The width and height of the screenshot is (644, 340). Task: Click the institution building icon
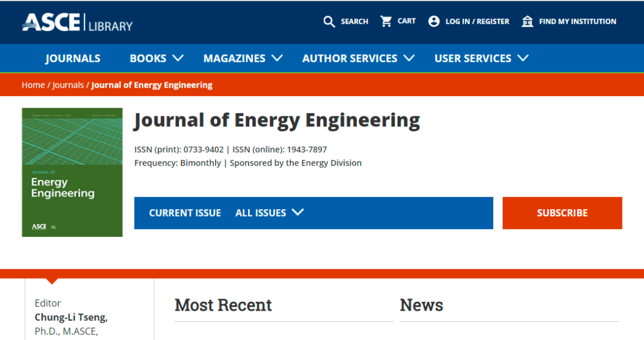click(528, 21)
